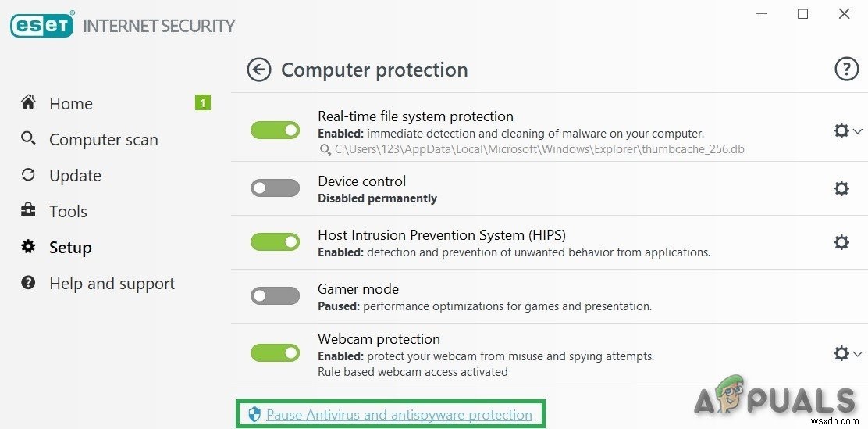868x429 pixels.
Task: Open Help and support section
Action: (112, 284)
